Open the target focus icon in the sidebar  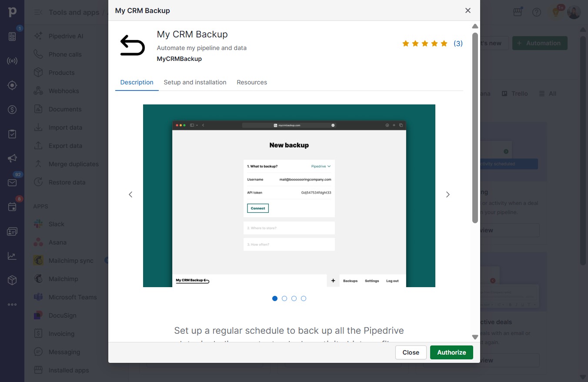coord(12,85)
